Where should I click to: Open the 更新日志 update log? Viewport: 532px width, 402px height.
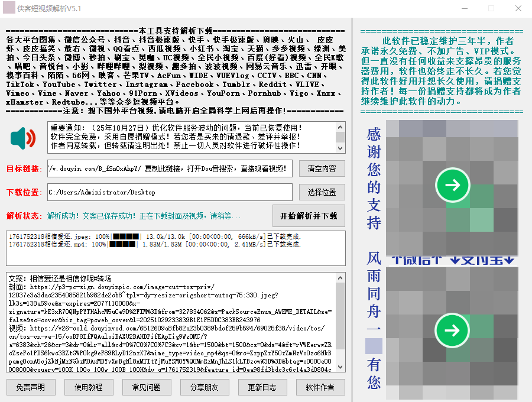pyautogui.click(x=262, y=387)
